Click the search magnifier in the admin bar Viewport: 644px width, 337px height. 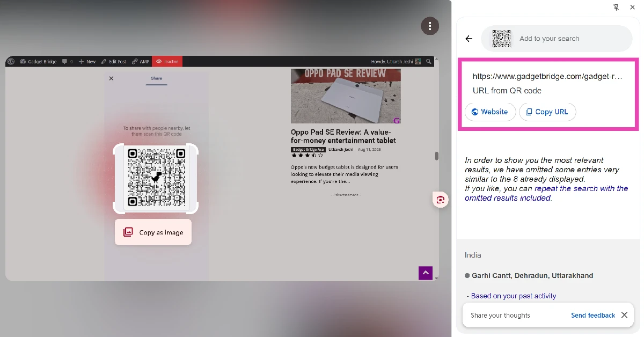pos(428,61)
